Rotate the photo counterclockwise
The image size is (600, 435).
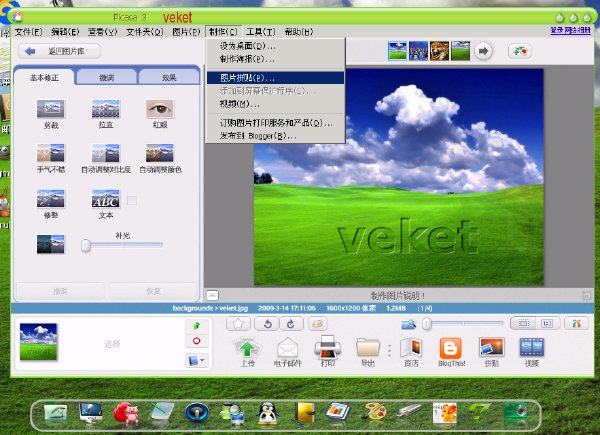pyautogui.click(x=267, y=324)
